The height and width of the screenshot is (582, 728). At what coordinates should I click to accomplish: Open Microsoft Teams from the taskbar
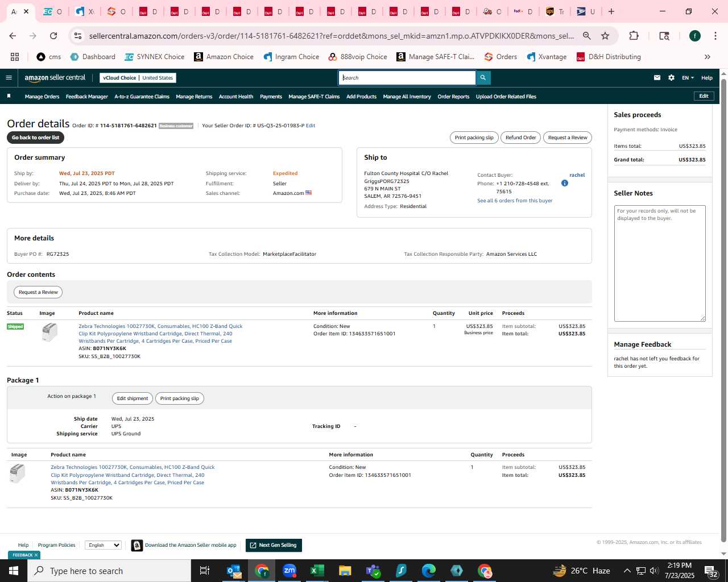pos(373,571)
